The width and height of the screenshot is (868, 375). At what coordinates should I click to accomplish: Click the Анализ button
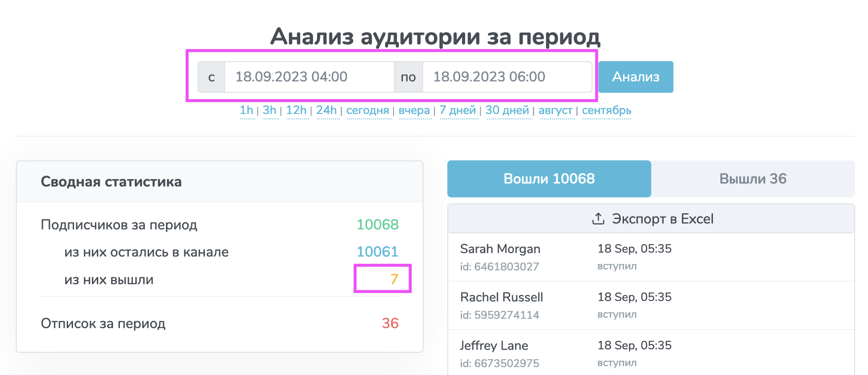635,77
